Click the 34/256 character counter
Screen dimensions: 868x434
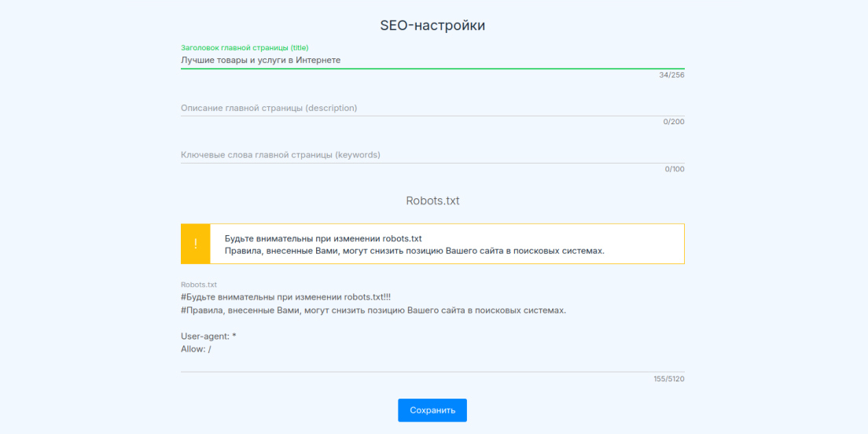click(x=671, y=75)
